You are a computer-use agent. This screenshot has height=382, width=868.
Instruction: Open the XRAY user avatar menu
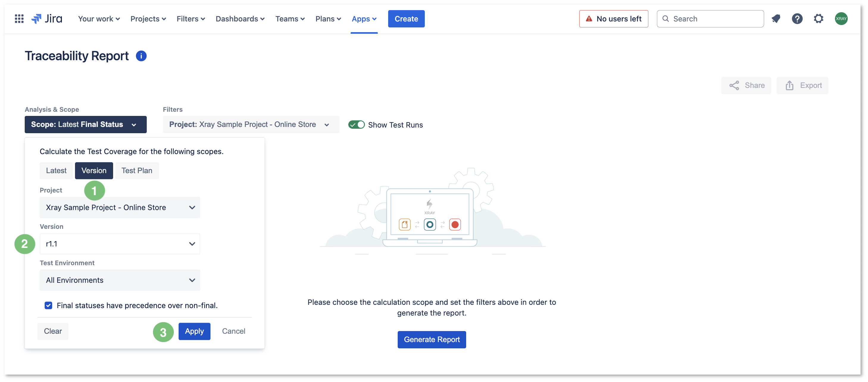(842, 19)
